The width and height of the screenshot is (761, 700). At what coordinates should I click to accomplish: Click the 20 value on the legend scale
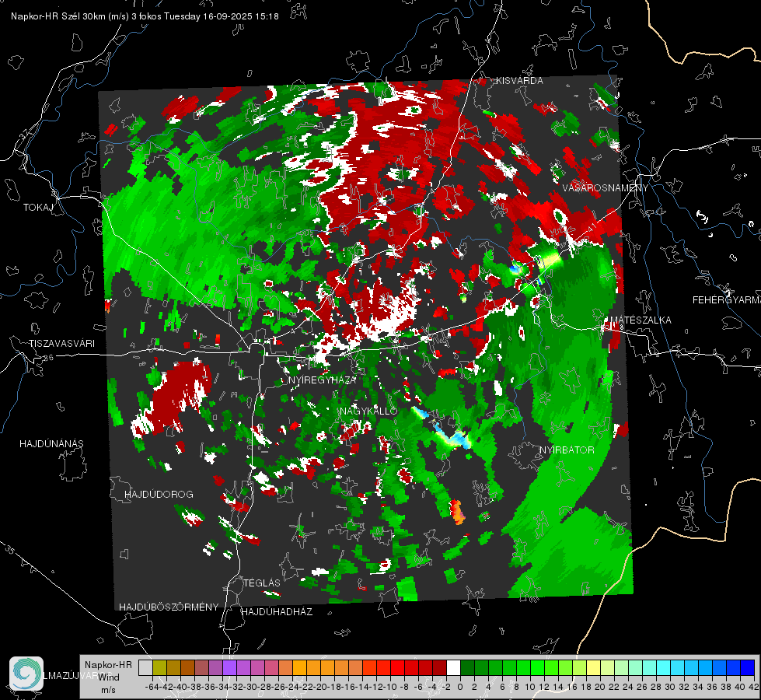point(600,688)
